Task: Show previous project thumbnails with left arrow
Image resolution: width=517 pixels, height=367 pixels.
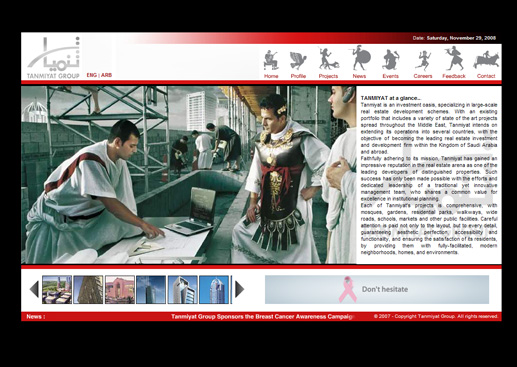Action: [34, 289]
